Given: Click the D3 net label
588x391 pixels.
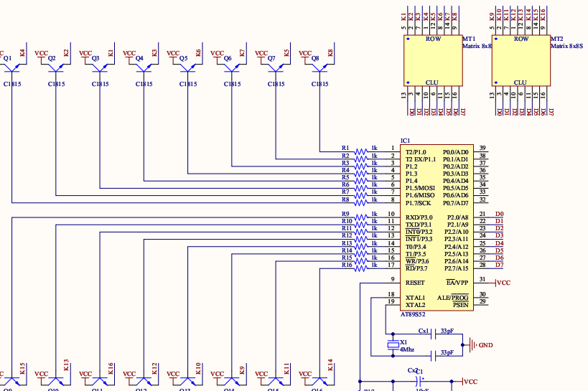Looking at the screenshot, I should pyautogui.click(x=499, y=236).
